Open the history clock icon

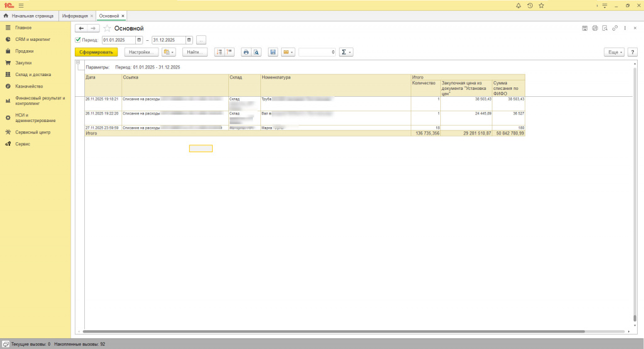[x=530, y=6]
